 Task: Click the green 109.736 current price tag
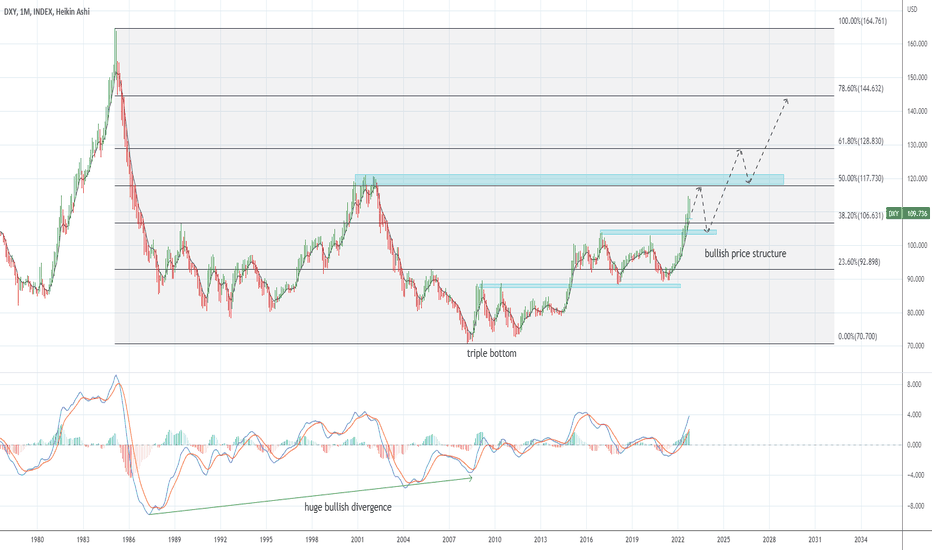click(917, 213)
